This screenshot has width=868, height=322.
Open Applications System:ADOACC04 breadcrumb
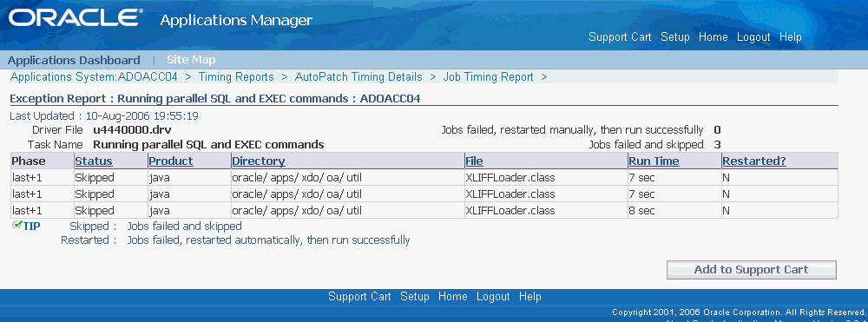(x=94, y=77)
